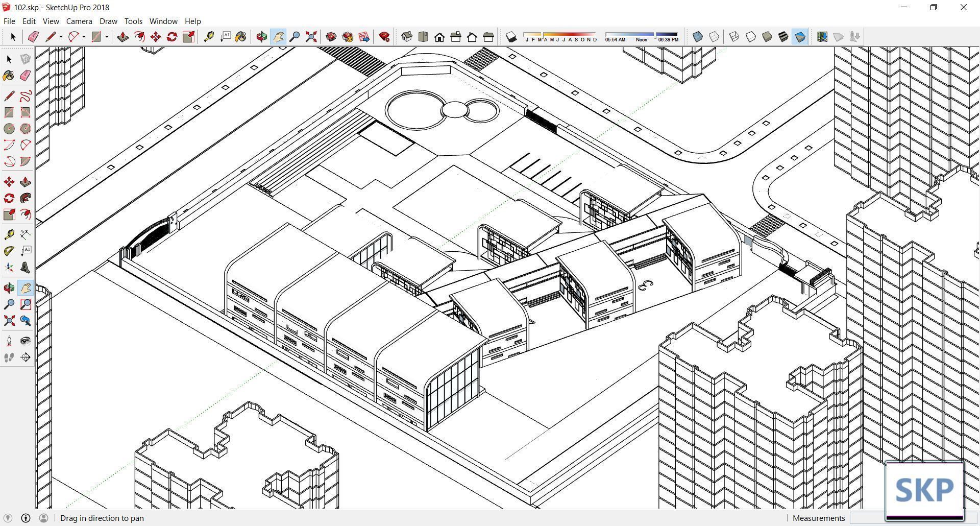Pick the Freehand drawing tool
980x526 pixels.
click(26, 96)
